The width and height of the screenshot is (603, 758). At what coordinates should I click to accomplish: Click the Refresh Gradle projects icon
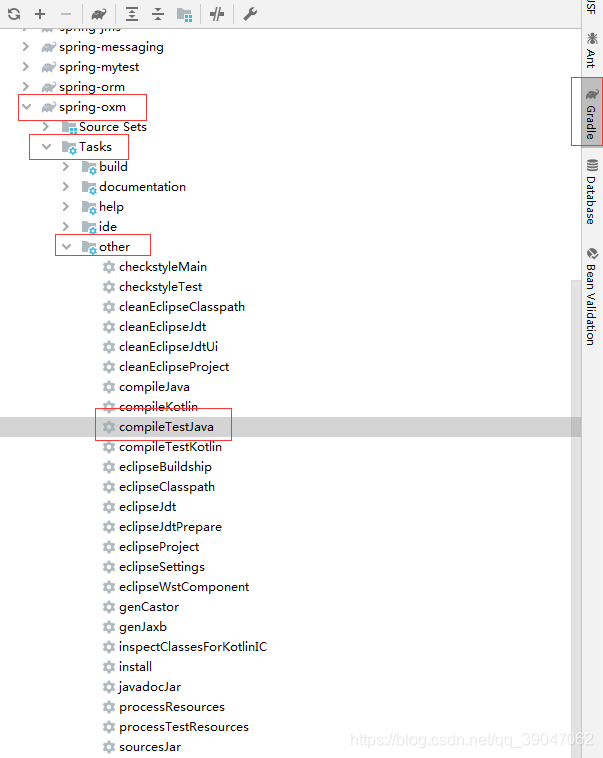[x=14, y=14]
